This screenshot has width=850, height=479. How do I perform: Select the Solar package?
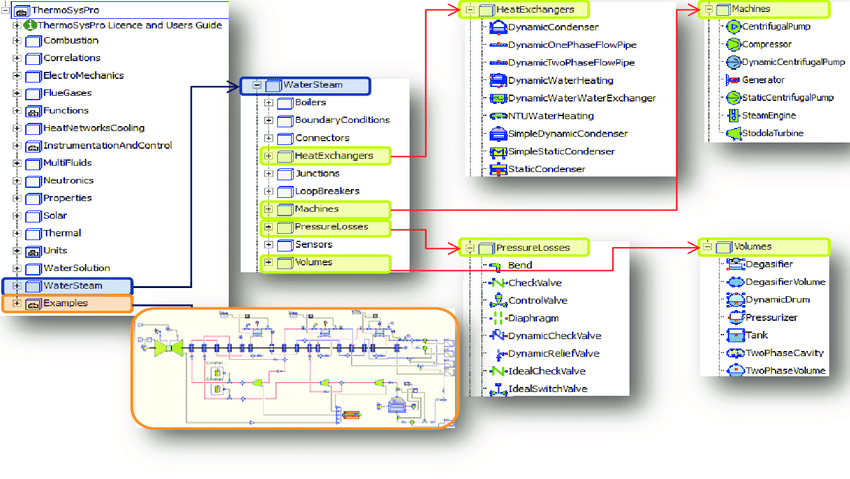[x=55, y=216]
